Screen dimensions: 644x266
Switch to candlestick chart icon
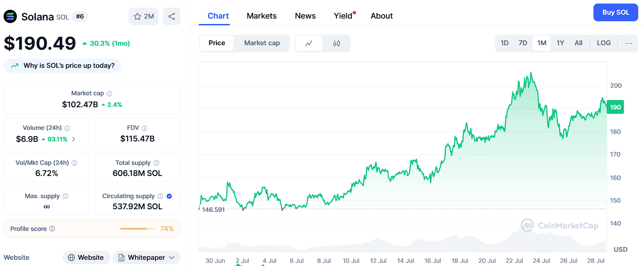pos(337,43)
